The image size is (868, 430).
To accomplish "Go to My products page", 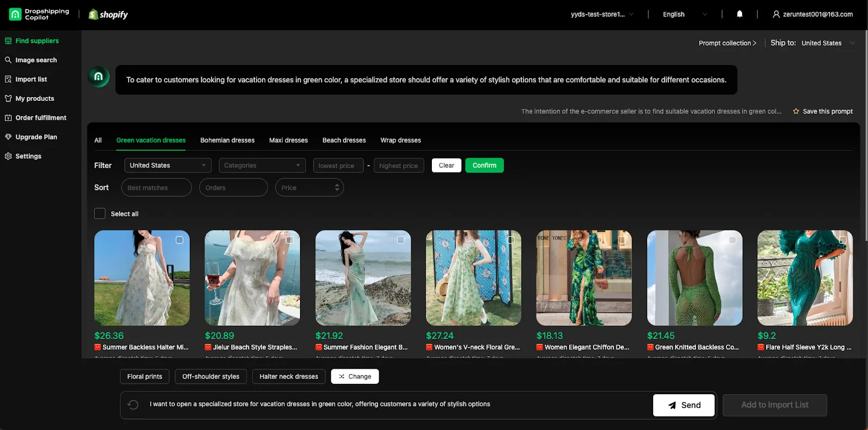I will tap(35, 99).
